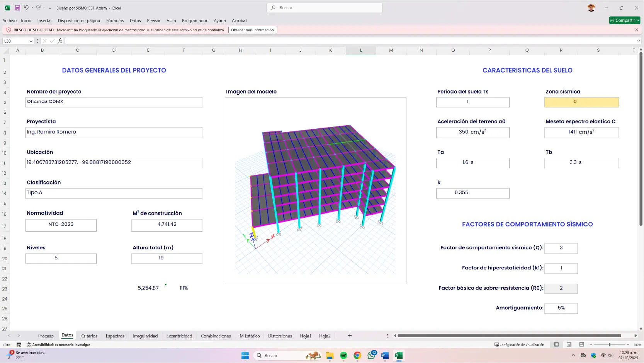Select the yellow Zona sísmica cell
The height and width of the screenshot is (363, 644).
[581, 102]
